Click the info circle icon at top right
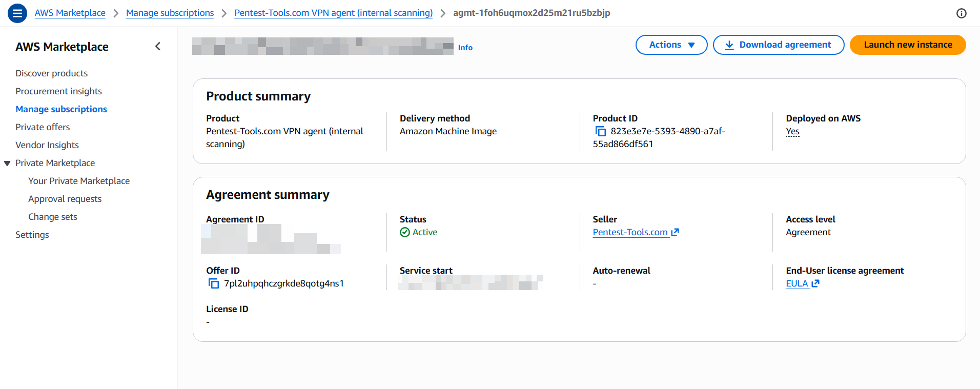Screen dimensions: 980x389 [961, 13]
